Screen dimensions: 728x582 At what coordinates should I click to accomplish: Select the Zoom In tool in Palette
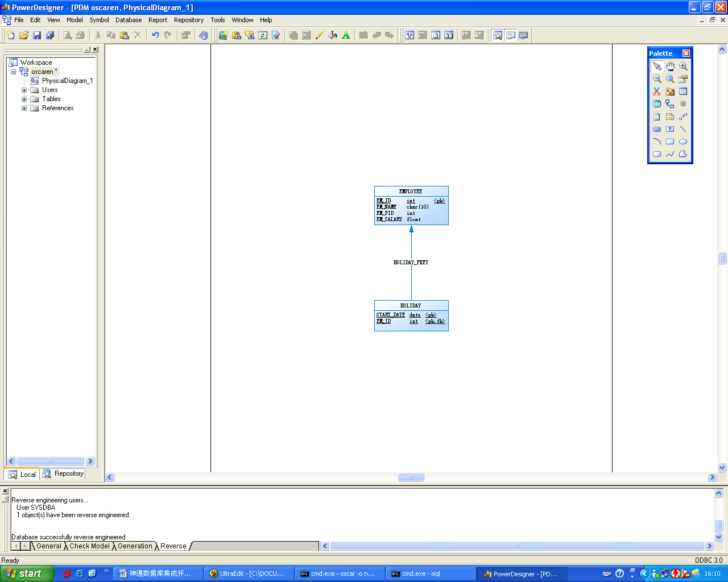tap(683, 66)
